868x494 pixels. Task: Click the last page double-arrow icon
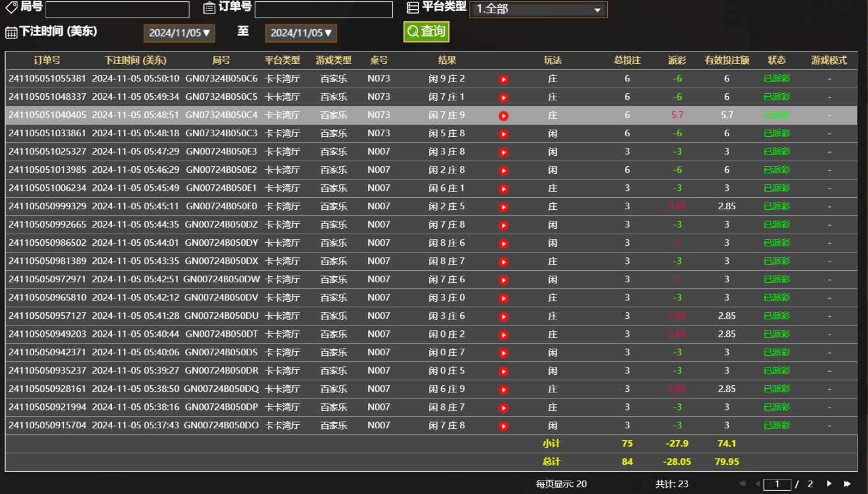pos(847,484)
